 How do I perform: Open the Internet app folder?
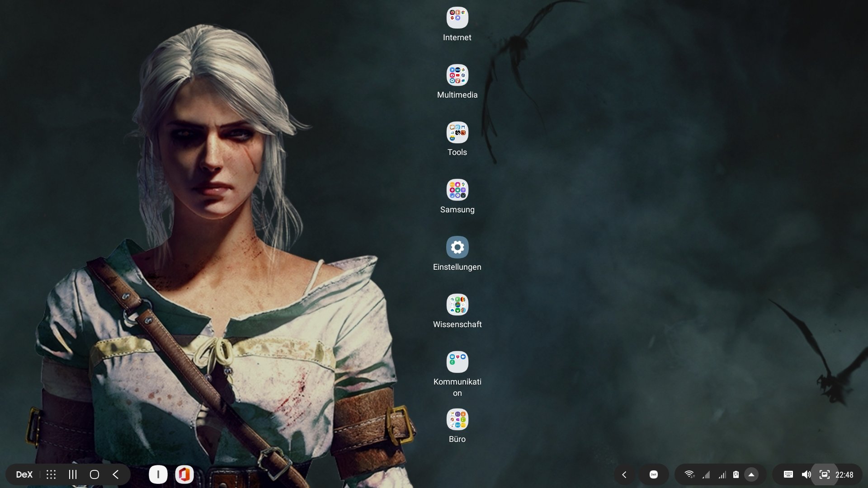pyautogui.click(x=457, y=18)
